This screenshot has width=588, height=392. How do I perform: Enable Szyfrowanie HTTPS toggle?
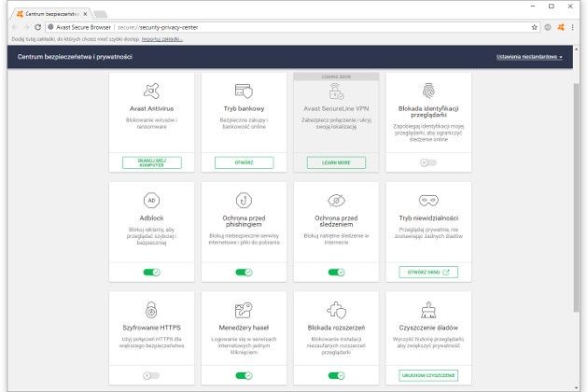click(151, 375)
